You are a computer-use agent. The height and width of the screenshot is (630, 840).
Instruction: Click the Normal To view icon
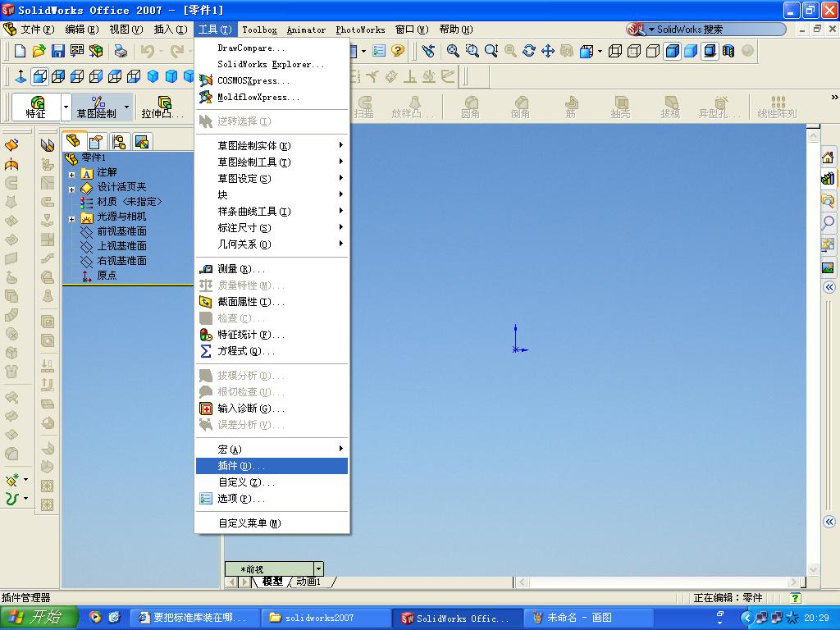(21, 76)
